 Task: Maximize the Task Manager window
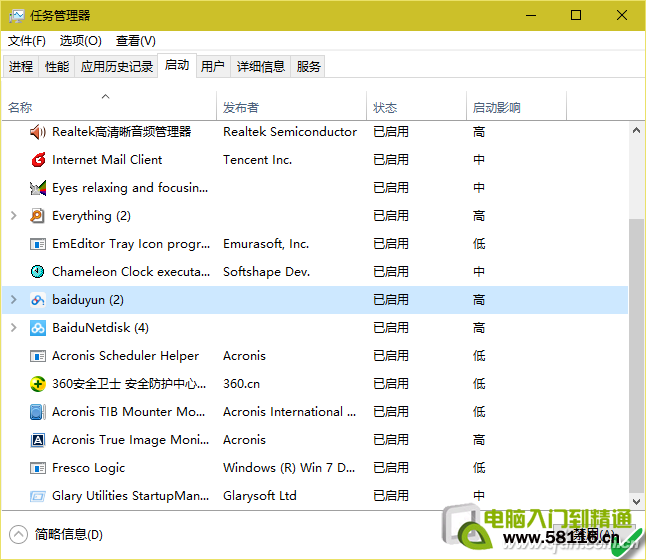pos(576,15)
